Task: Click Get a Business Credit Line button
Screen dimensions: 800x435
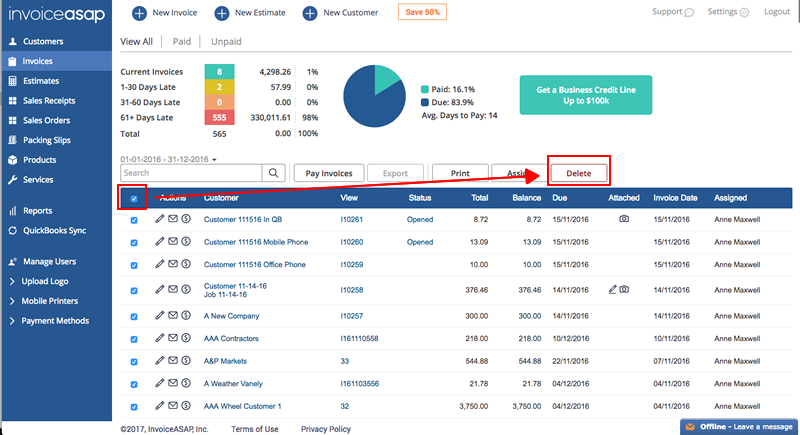Action: click(x=585, y=96)
